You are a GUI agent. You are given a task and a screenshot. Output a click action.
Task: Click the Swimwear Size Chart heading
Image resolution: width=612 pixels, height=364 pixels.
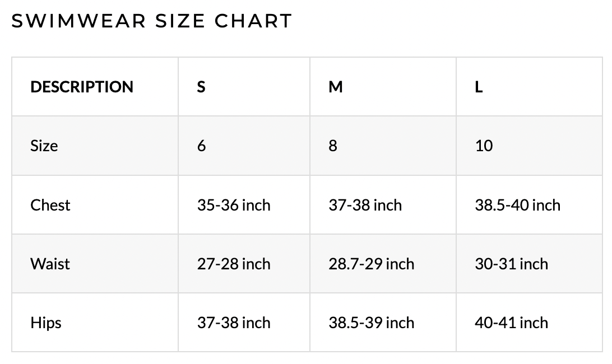(152, 21)
